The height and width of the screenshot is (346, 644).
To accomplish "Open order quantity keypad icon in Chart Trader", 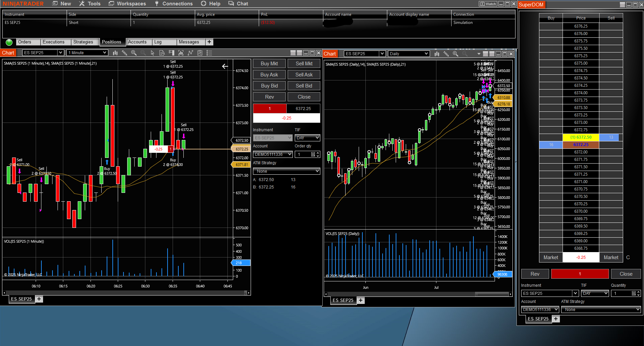I will point(313,154).
